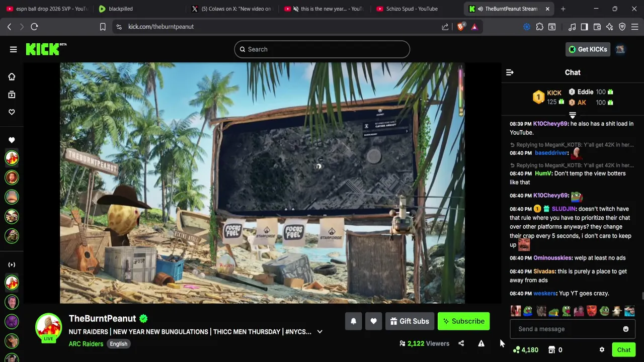Viewport: 644px width, 362px height.
Task: Click the Get KICKs button
Action: (588, 49)
